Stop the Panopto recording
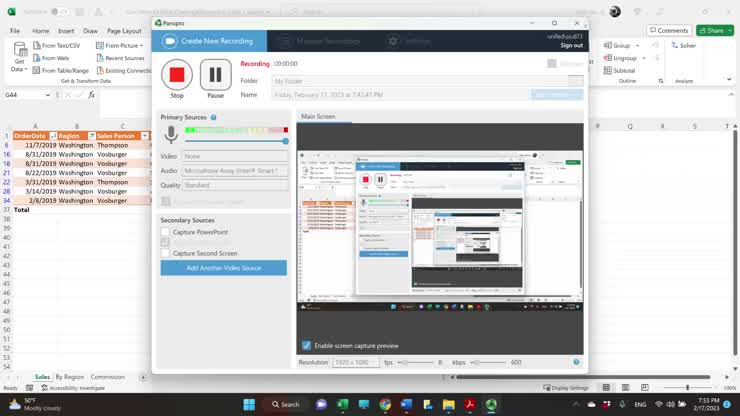 [177, 75]
